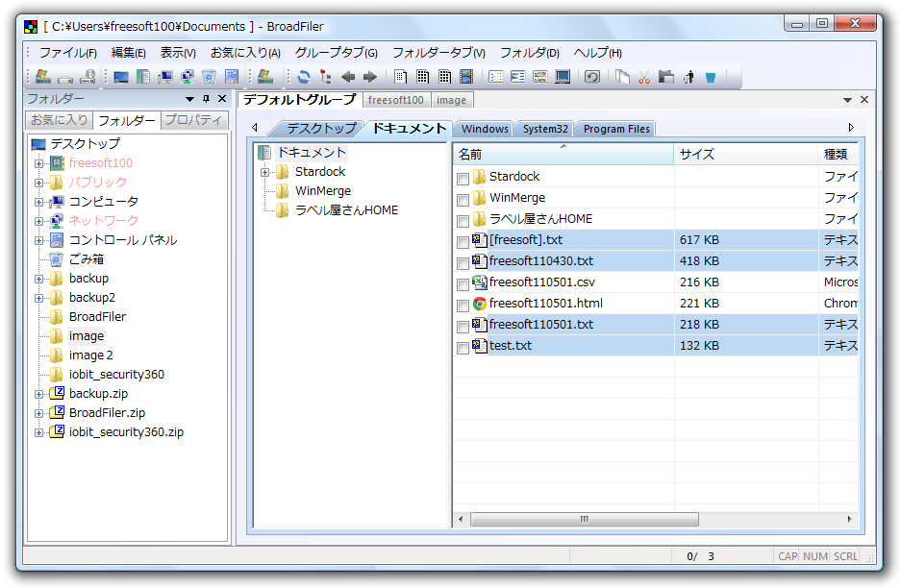This screenshot has height=588, width=901.
Task: Click the control panel toolbar icon
Action: (x=232, y=76)
